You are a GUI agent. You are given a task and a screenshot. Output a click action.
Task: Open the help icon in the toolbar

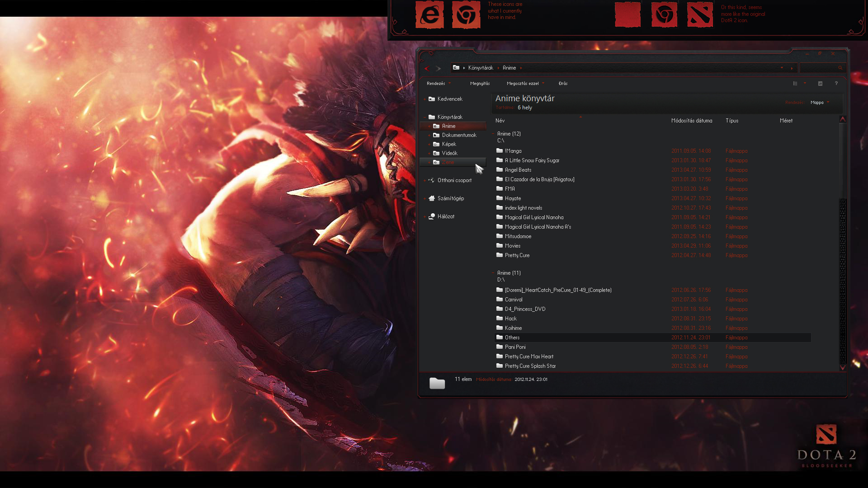[x=836, y=84]
